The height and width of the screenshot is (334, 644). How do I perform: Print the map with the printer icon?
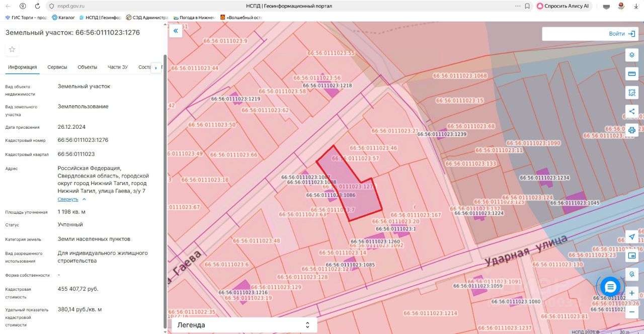632,130
